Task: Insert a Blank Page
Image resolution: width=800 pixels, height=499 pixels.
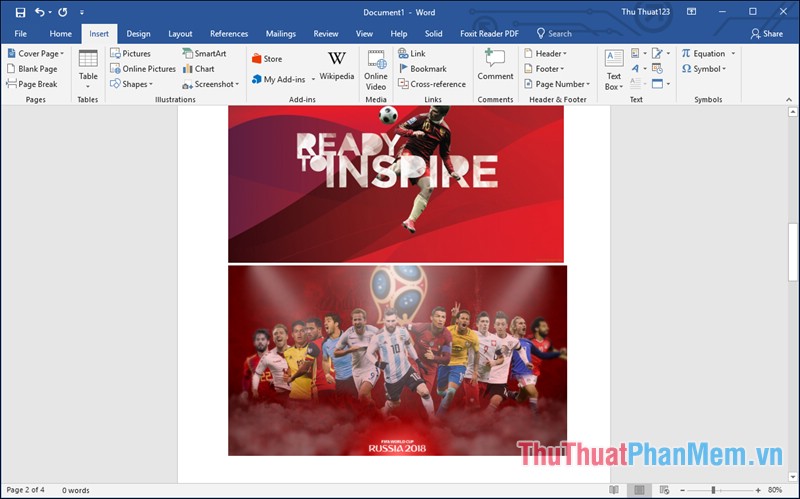Action: tap(32, 69)
